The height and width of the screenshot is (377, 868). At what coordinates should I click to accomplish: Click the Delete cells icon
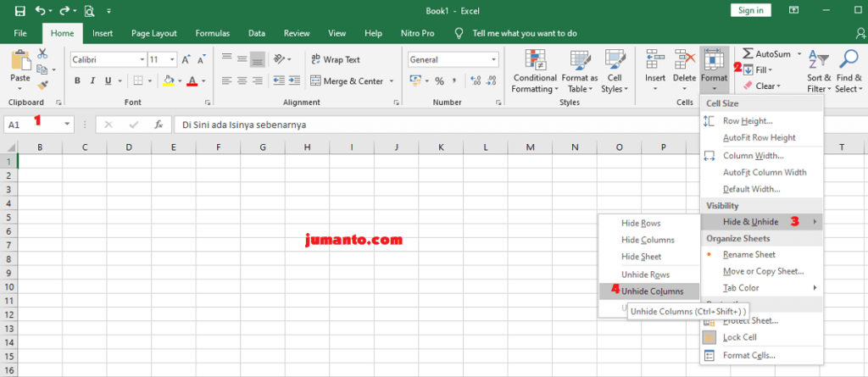(685, 58)
